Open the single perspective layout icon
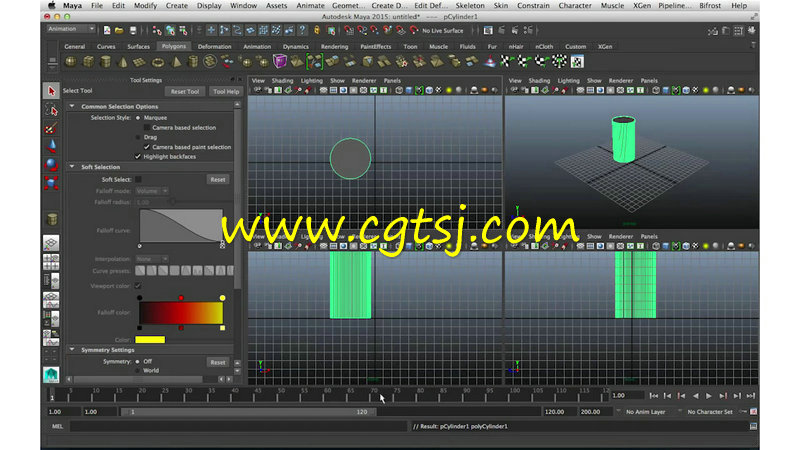Image resolution: width=800 pixels, height=450 pixels. 51,242
